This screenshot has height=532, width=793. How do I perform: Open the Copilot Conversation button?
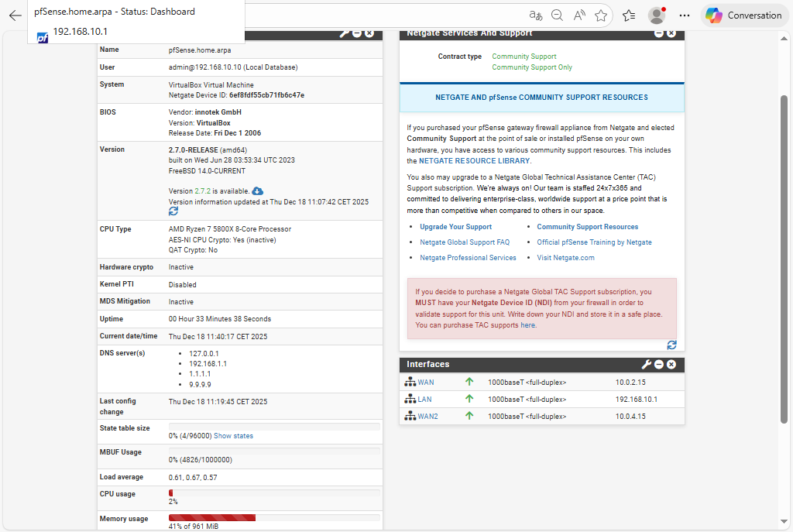tap(746, 15)
